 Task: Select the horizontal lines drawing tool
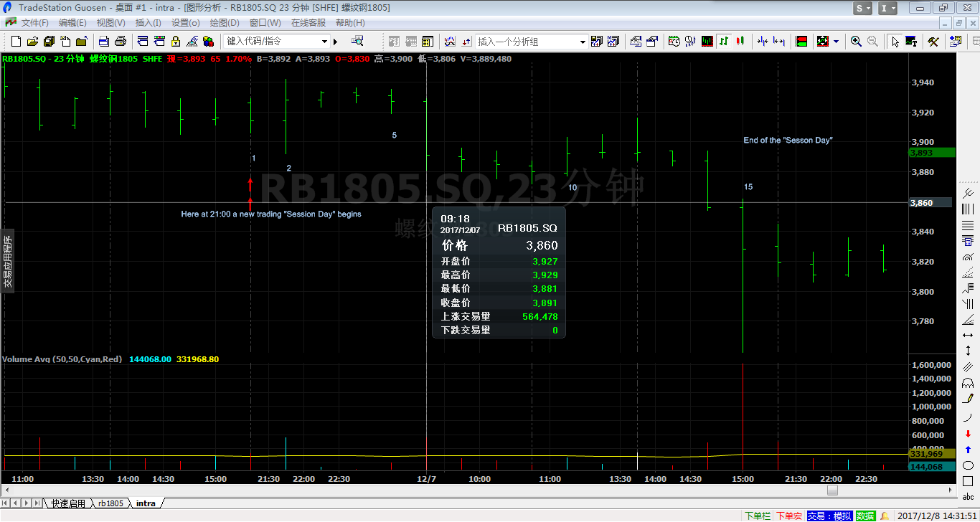(x=968, y=225)
